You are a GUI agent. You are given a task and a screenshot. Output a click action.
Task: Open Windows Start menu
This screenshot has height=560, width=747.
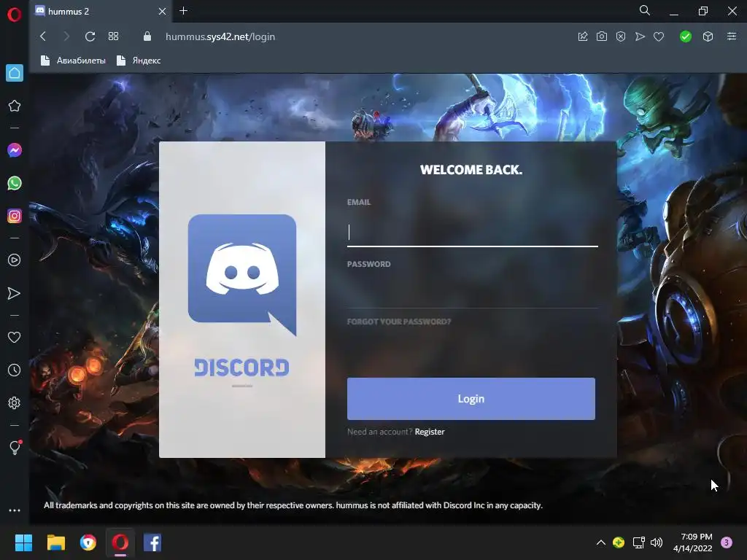coord(23,542)
